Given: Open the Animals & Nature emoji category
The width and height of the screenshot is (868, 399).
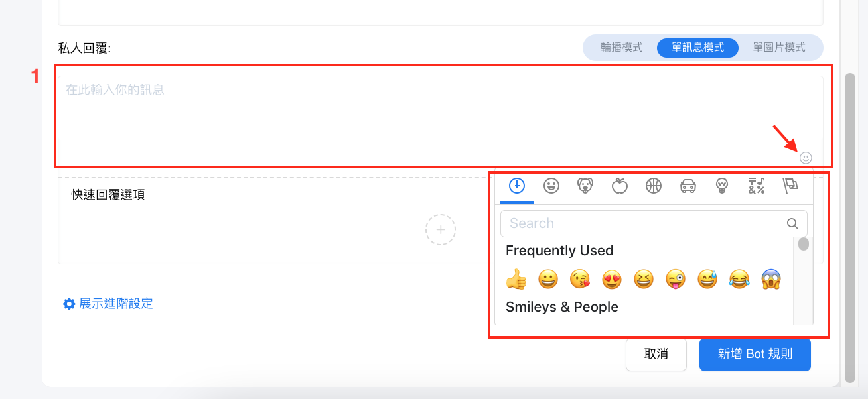Looking at the screenshot, I should (585, 186).
